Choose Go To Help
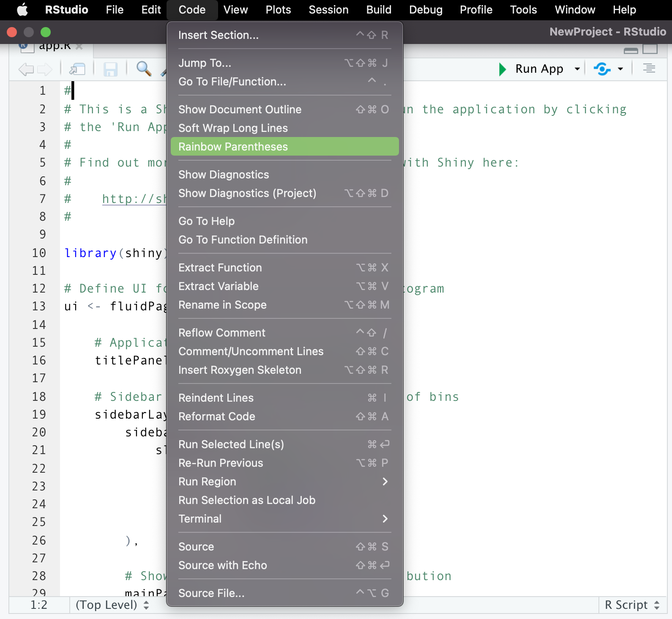Screen dimensions: 672x619 285,221
